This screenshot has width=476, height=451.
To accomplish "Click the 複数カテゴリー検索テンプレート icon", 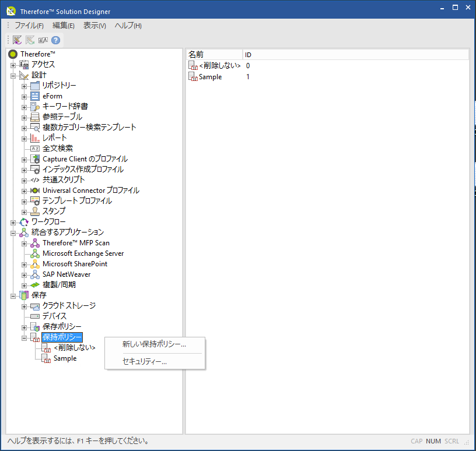I will [x=35, y=128].
